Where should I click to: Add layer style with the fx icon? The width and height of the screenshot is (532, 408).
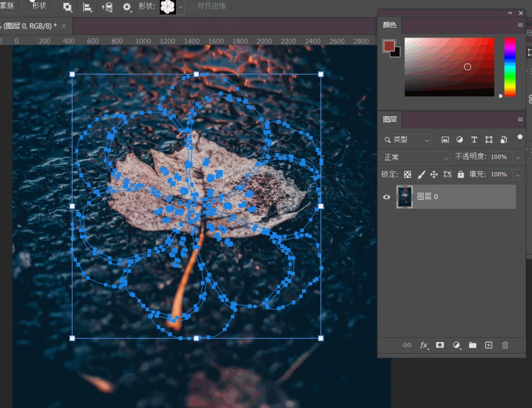tap(424, 345)
